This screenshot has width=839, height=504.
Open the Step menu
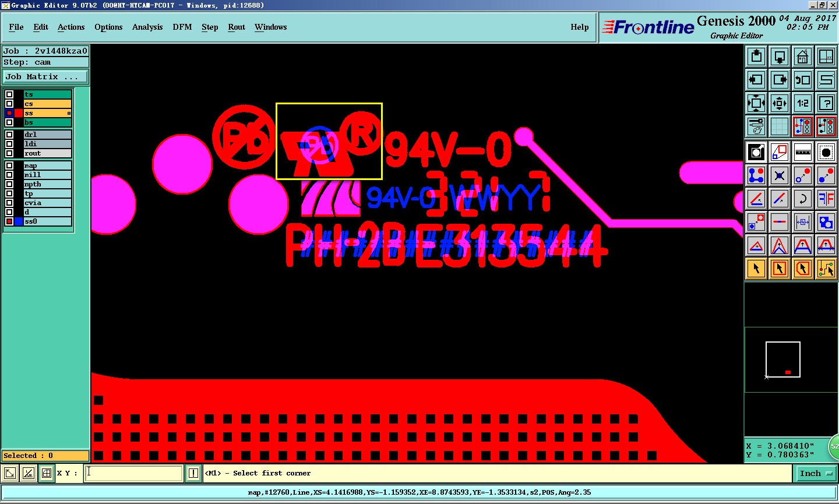(x=210, y=27)
